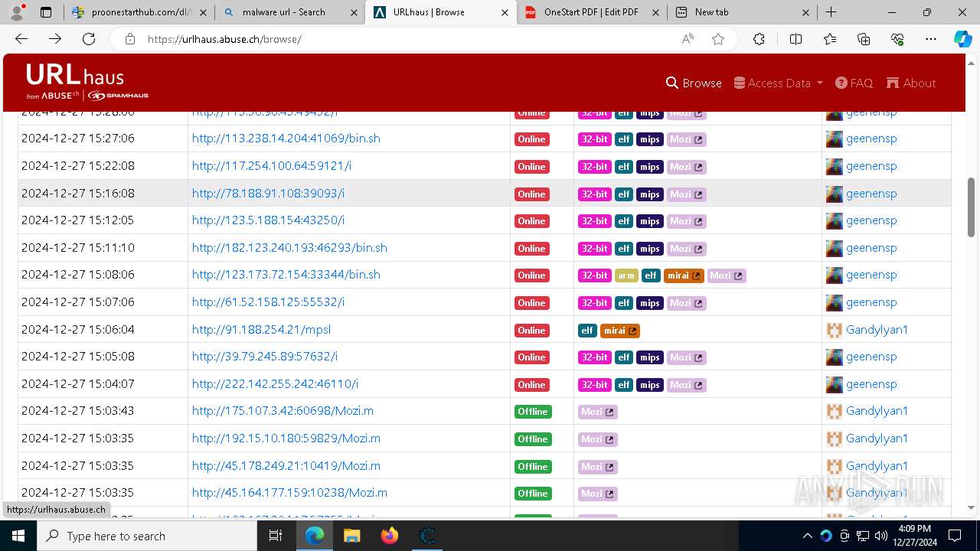
Task: Open reporter geenensp in 78.188.91.108 row
Action: [x=871, y=193]
